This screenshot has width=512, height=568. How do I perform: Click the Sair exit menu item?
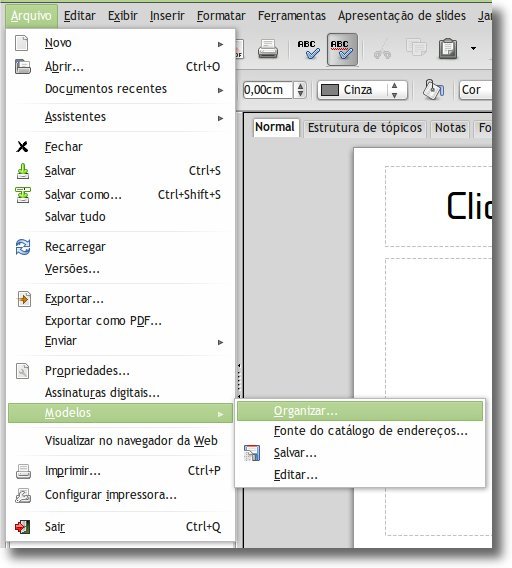point(120,526)
